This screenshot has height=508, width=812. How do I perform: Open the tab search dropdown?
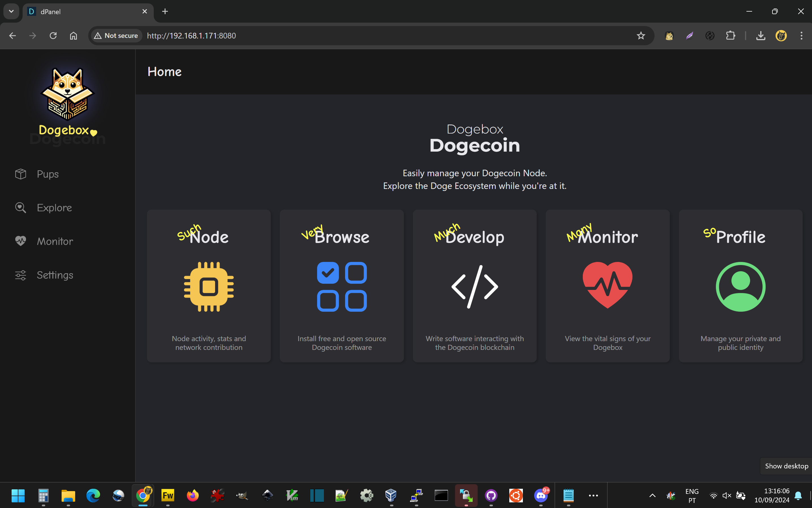[x=11, y=11]
